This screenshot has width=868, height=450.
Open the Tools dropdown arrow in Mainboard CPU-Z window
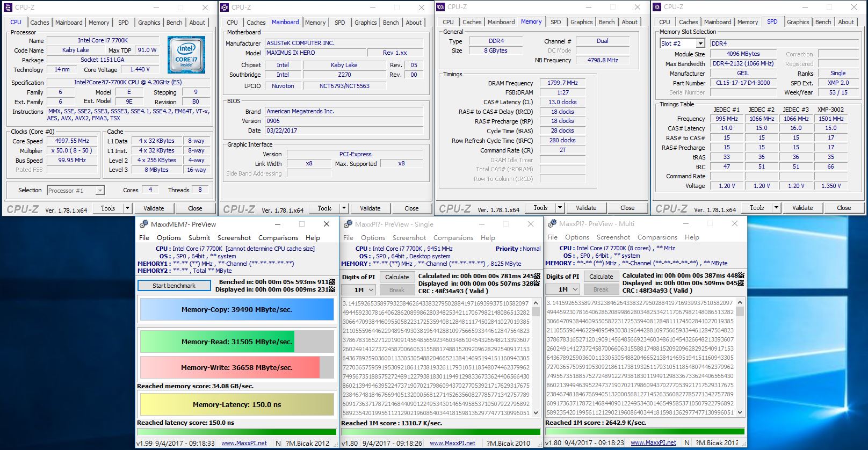click(x=344, y=208)
